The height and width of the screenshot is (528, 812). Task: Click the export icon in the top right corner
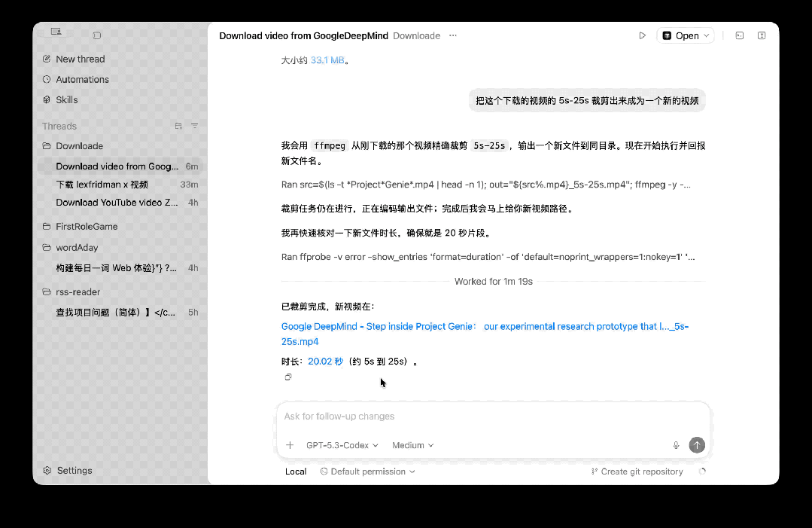tap(760, 35)
